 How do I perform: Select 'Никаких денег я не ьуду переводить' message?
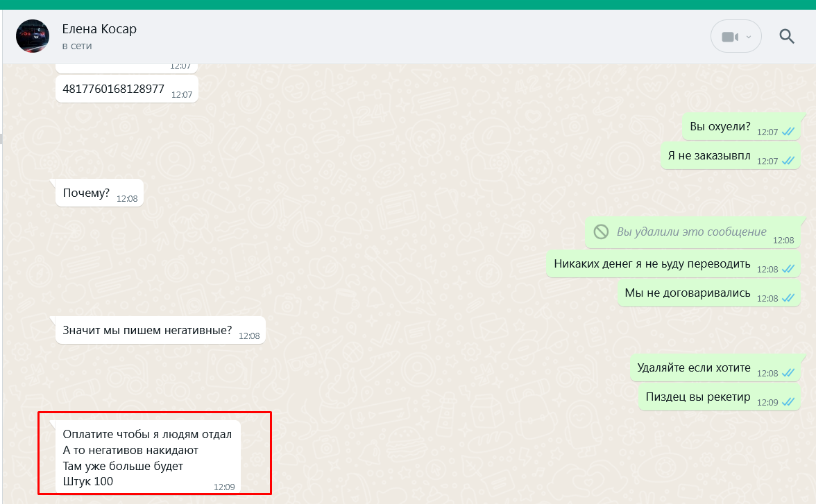tap(673, 263)
